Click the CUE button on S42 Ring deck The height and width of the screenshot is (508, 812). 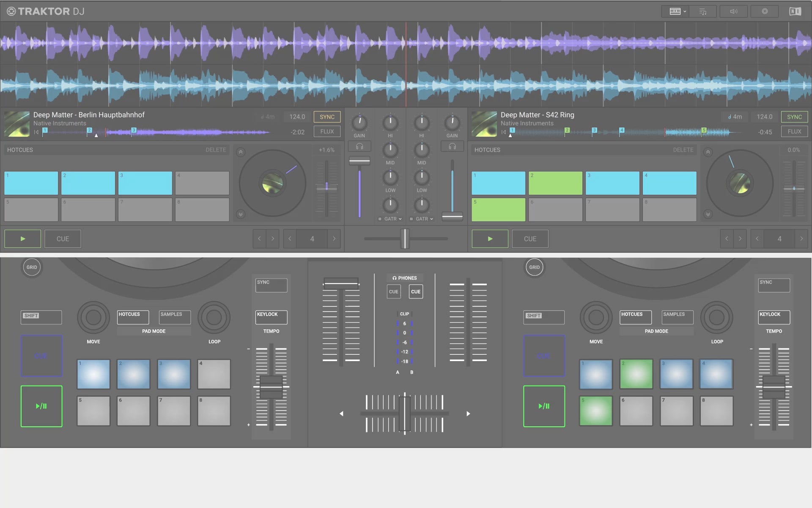tap(530, 239)
